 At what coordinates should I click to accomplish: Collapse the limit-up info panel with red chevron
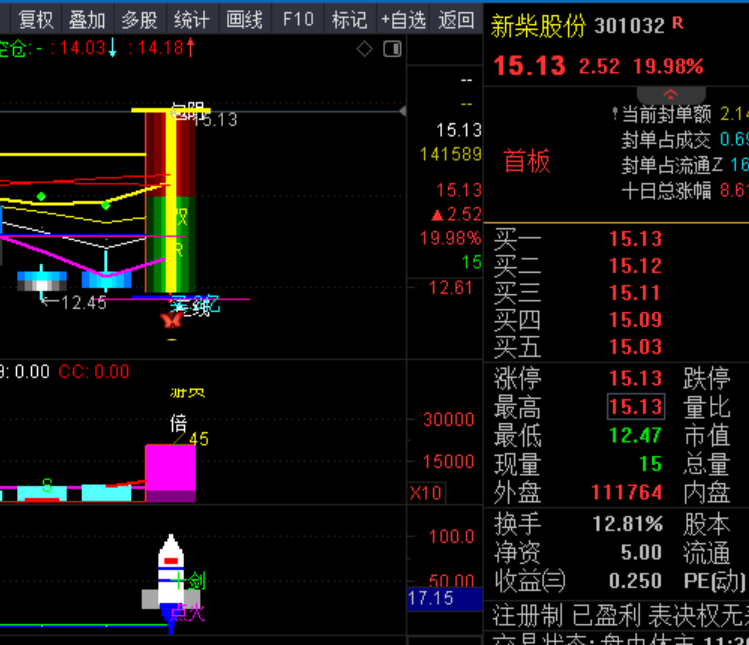pyautogui.click(x=671, y=95)
